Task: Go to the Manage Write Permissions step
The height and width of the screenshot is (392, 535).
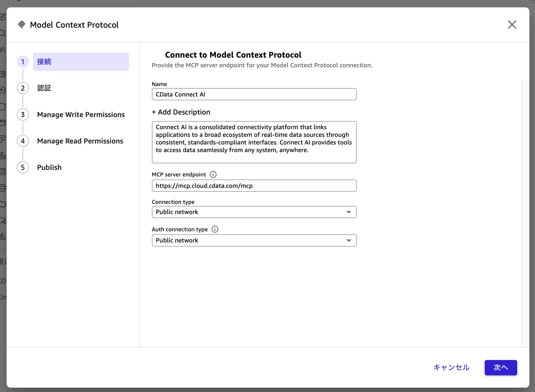Action: [81, 115]
